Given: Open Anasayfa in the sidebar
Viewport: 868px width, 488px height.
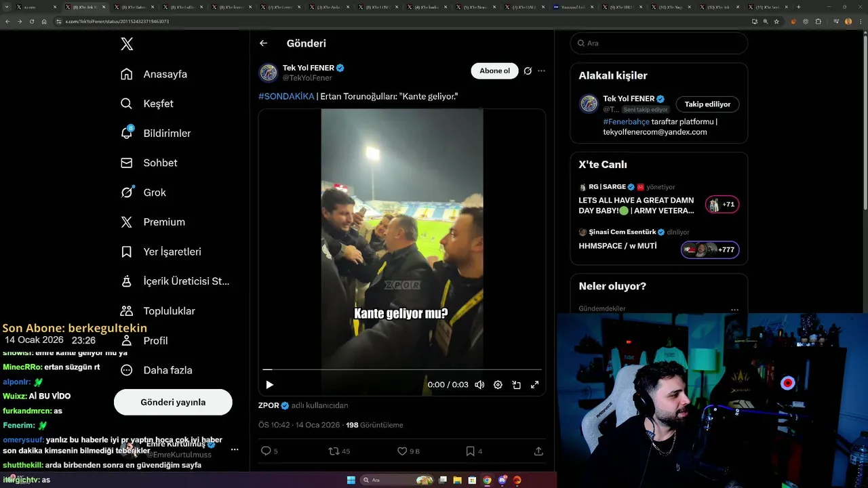Looking at the screenshot, I should point(154,74).
